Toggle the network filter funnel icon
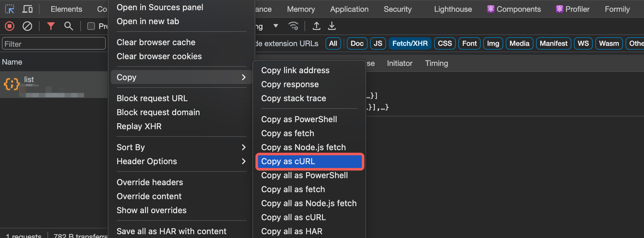 click(x=51, y=26)
